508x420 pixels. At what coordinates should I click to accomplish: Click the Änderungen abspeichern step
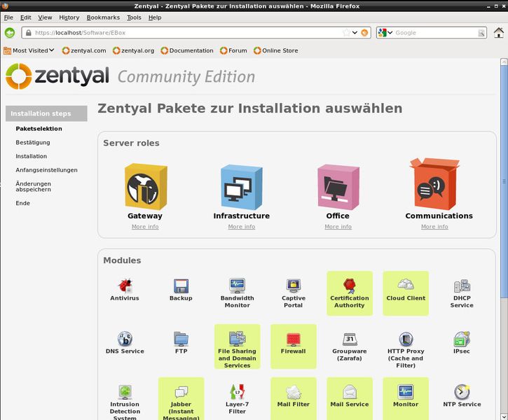tap(34, 186)
